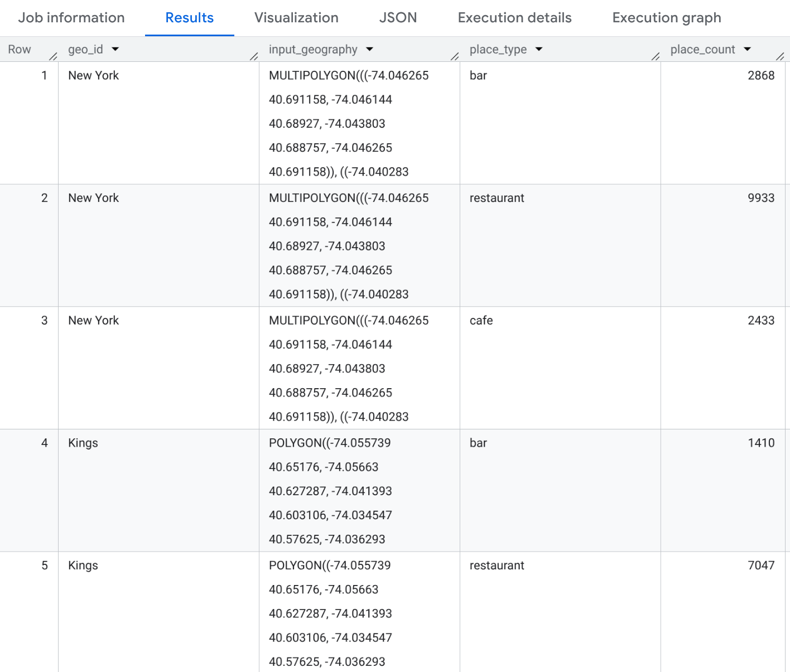Click the expand icon for place_type column
790x672 pixels.
(x=656, y=56)
